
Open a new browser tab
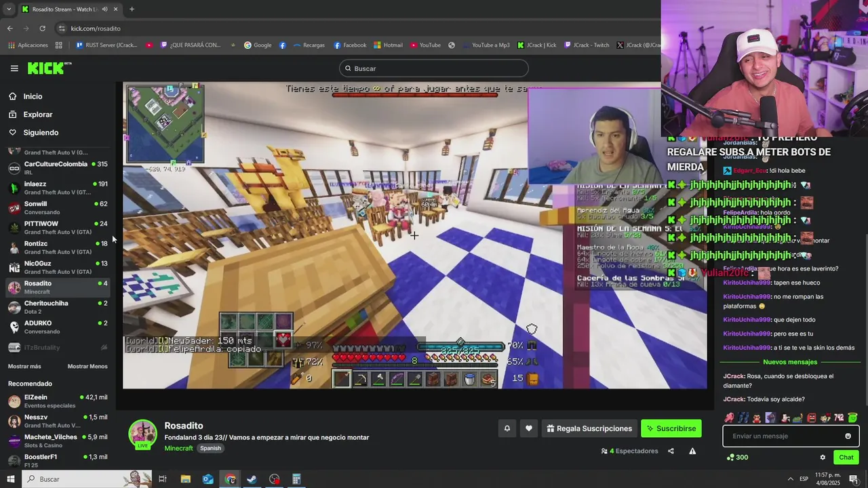pyautogui.click(x=132, y=9)
